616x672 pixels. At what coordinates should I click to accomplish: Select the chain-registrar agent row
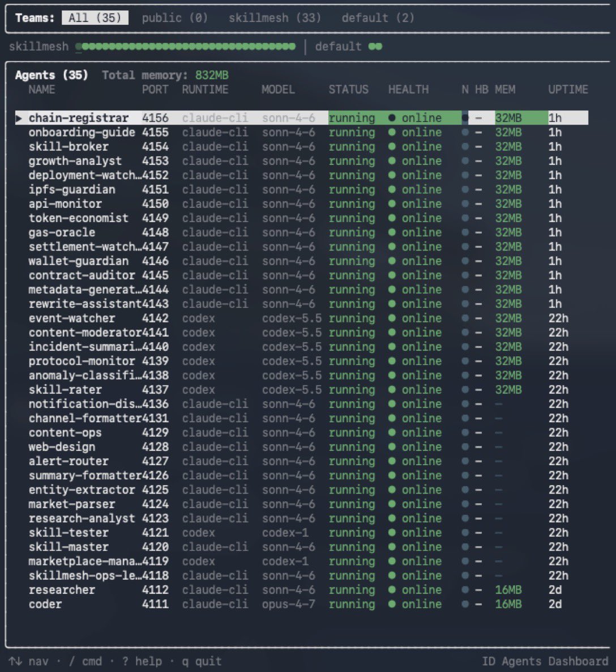[x=302, y=118]
